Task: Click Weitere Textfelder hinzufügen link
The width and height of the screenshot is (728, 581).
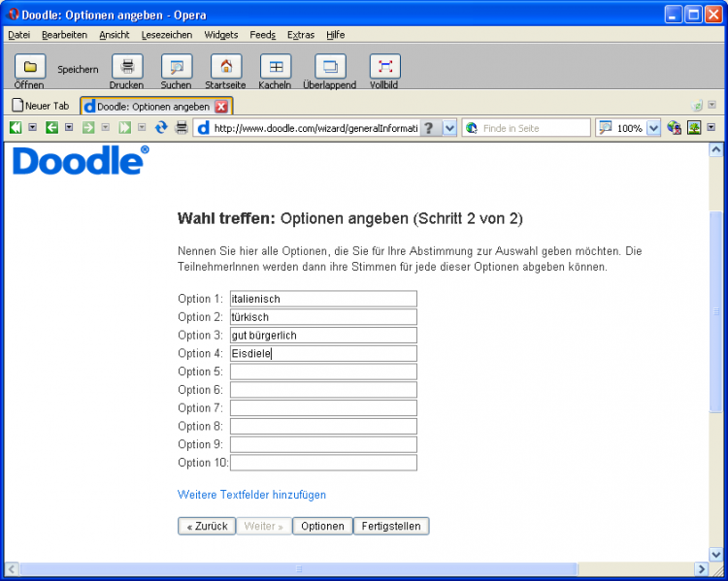Action: pos(251,495)
